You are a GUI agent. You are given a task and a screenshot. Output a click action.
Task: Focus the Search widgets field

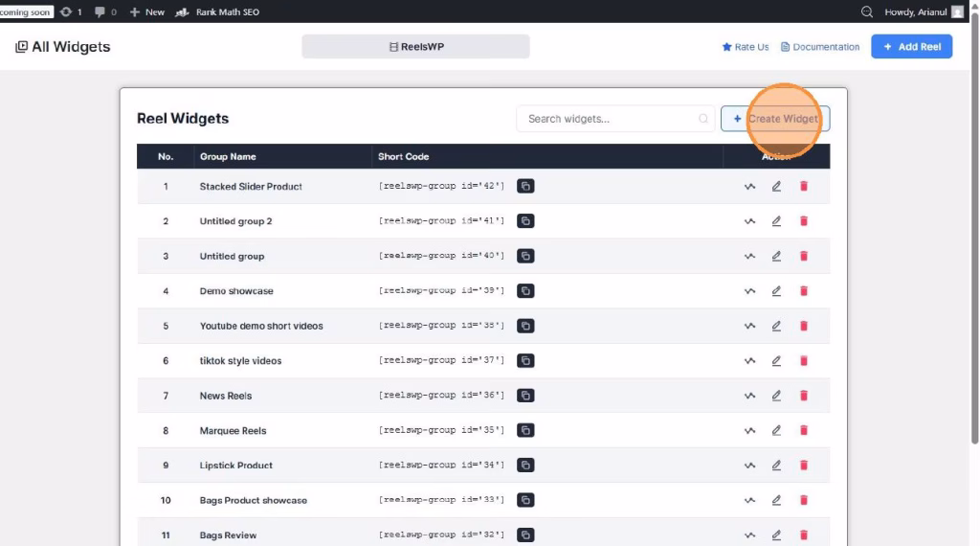[609, 119]
